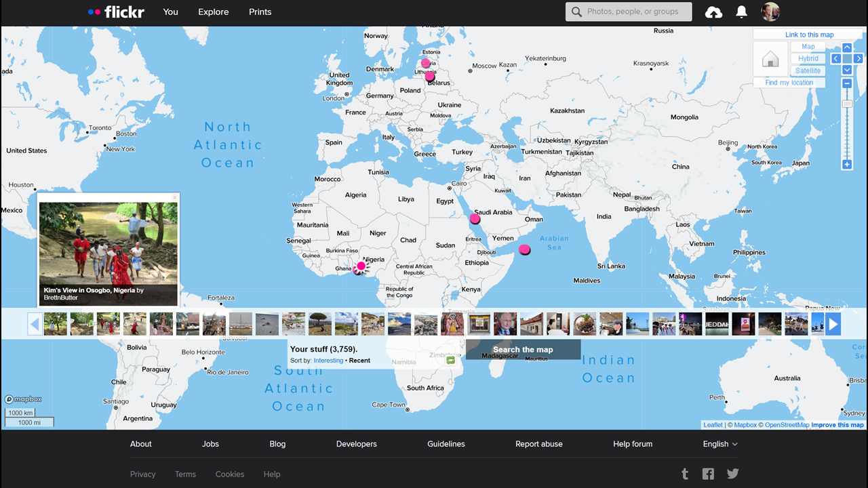This screenshot has height=488, width=868.
Task: Switch to Hybrid view
Action: pos(808,59)
